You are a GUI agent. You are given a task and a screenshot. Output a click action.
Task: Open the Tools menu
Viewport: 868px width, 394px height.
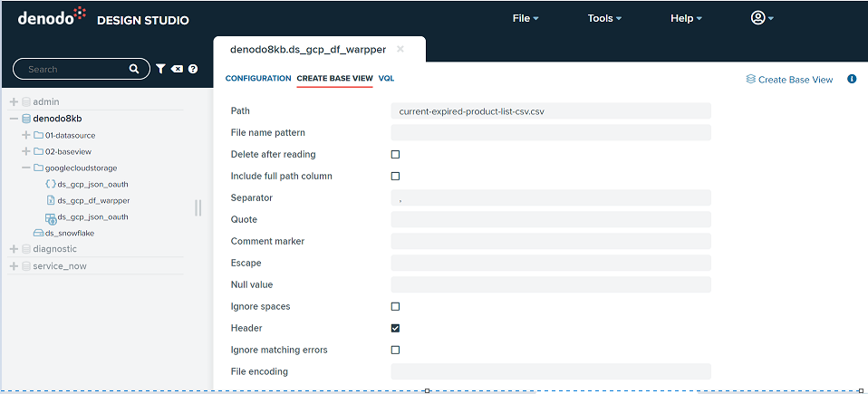604,18
